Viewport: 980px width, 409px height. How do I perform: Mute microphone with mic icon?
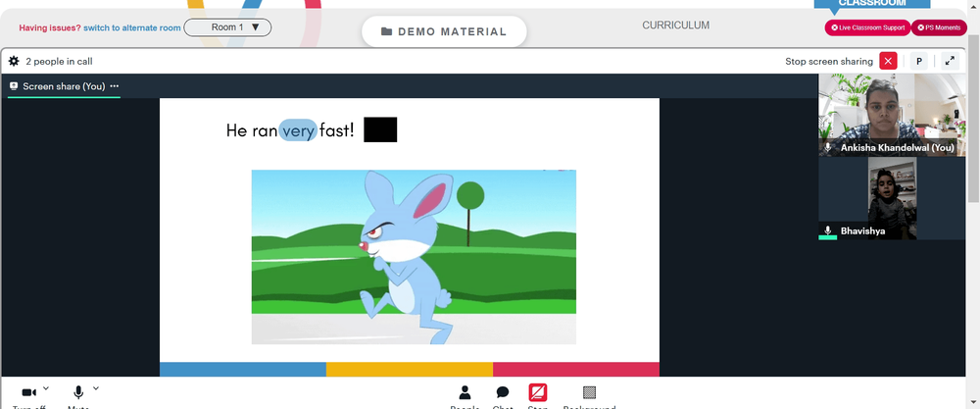(x=78, y=392)
